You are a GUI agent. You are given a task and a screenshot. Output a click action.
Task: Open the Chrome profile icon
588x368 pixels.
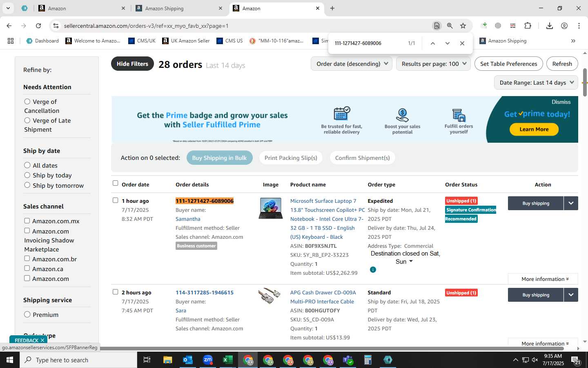click(x=564, y=26)
